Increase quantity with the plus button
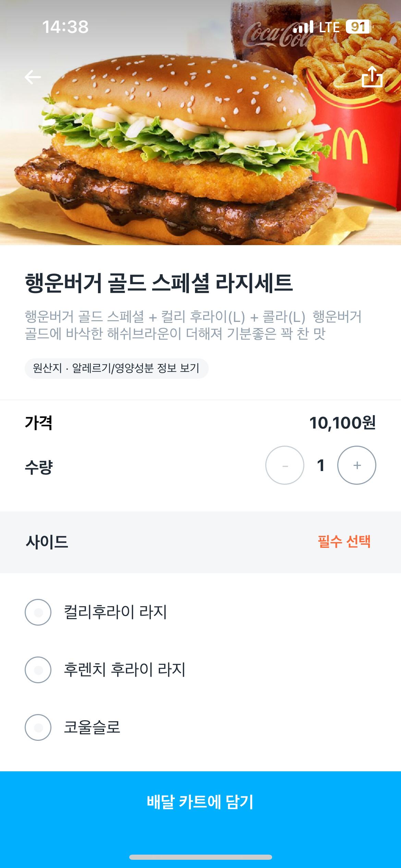Viewport: 401px width, 868px height. click(x=356, y=465)
